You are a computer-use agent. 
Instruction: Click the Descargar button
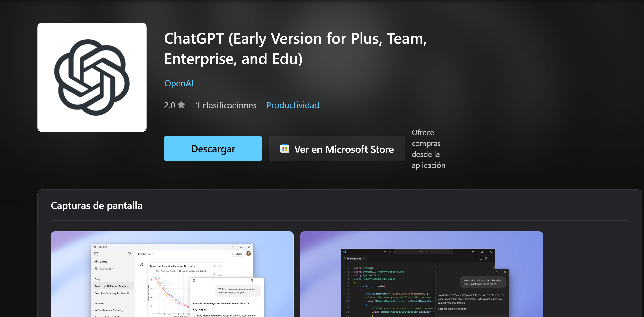213,148
